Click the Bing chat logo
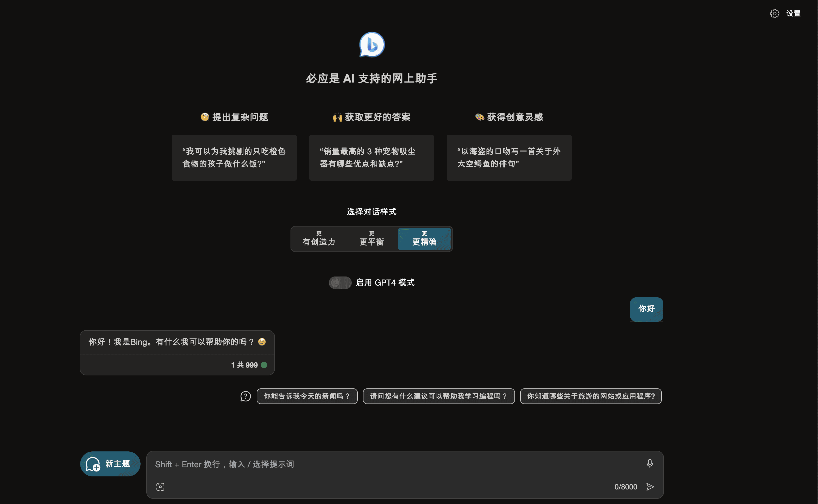The height and width of the screenshot is (504, 818). click(x=372, y=45)
